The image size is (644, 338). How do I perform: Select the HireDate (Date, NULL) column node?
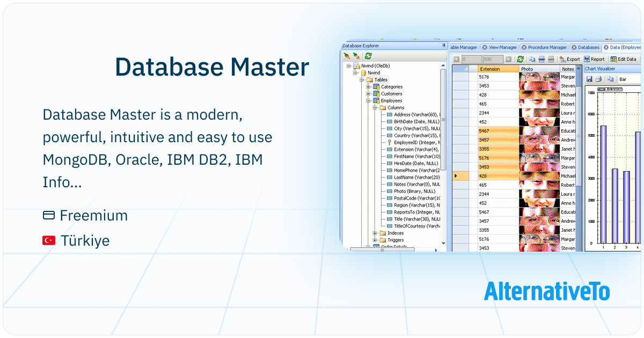412,163
